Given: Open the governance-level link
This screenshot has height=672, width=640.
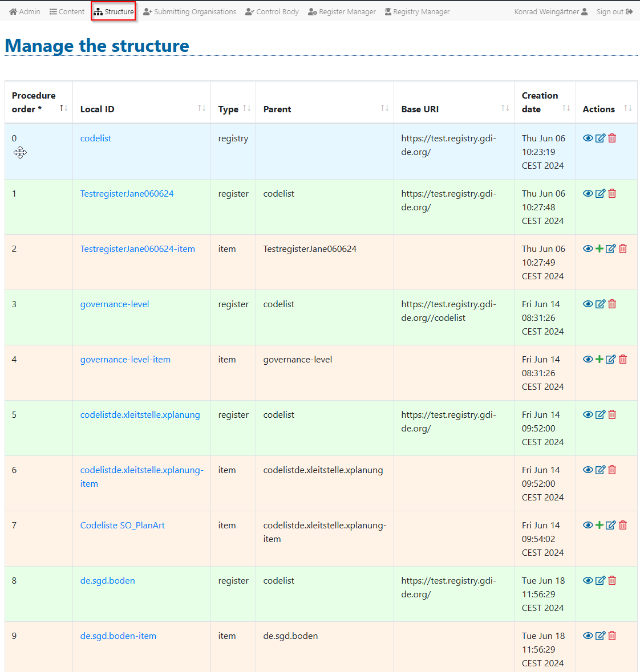Looking at the screenshot, I should point(115,304).
